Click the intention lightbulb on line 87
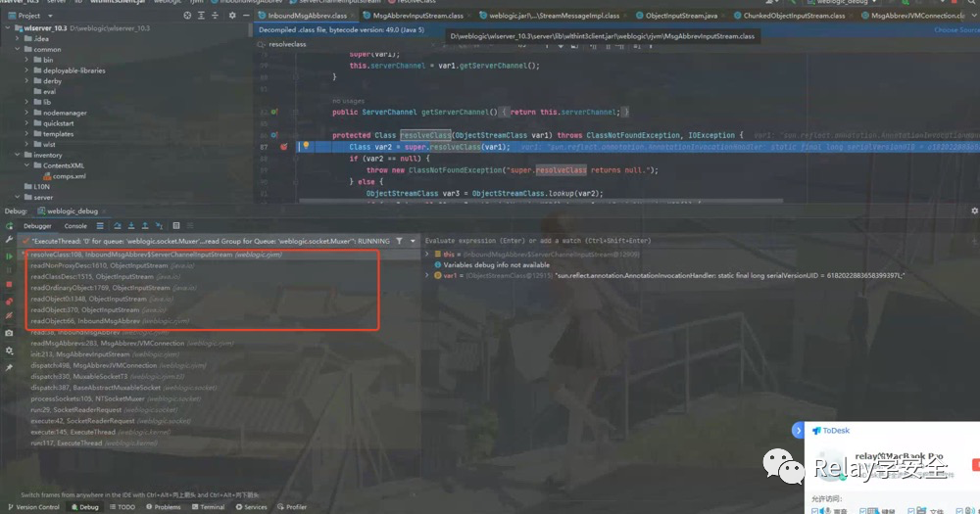The height and width of the screenshot is (514, 980). coord(306,146)
